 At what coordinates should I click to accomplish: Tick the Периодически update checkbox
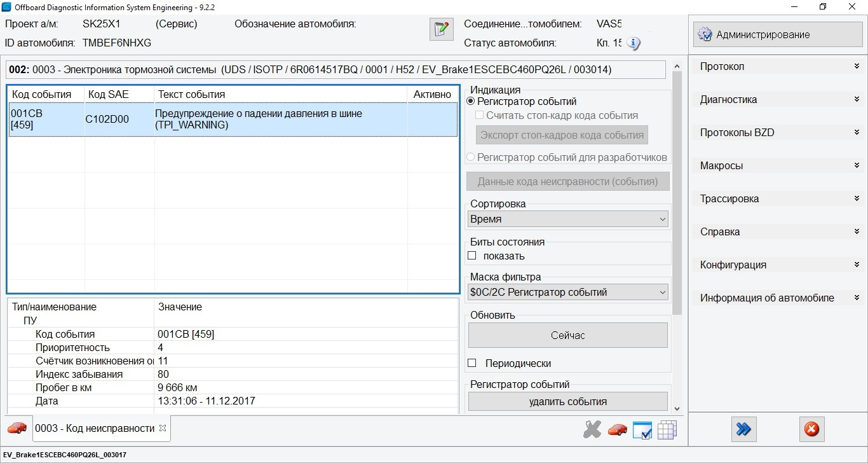pos(472,363)
